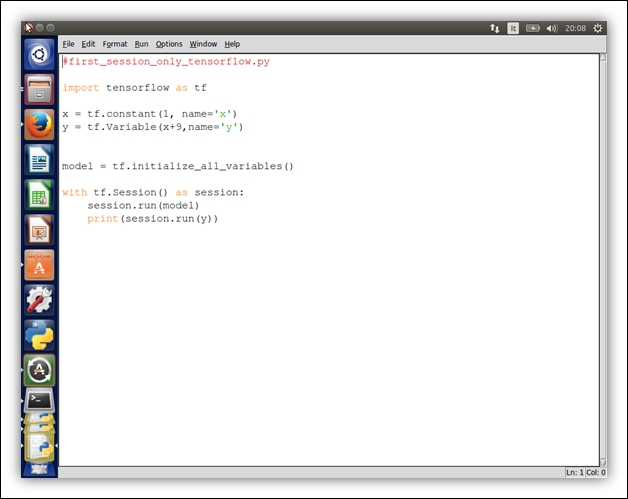Open the Files manager in the dock
Viewport: 628px width, 499px height.
39,89
